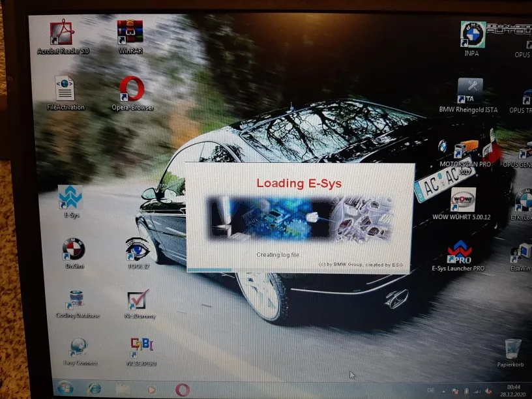532x399 pixels.
Task: Launch Internet Explorer from the taskbar
Action: pyautogui.click(x=94, y=389)
